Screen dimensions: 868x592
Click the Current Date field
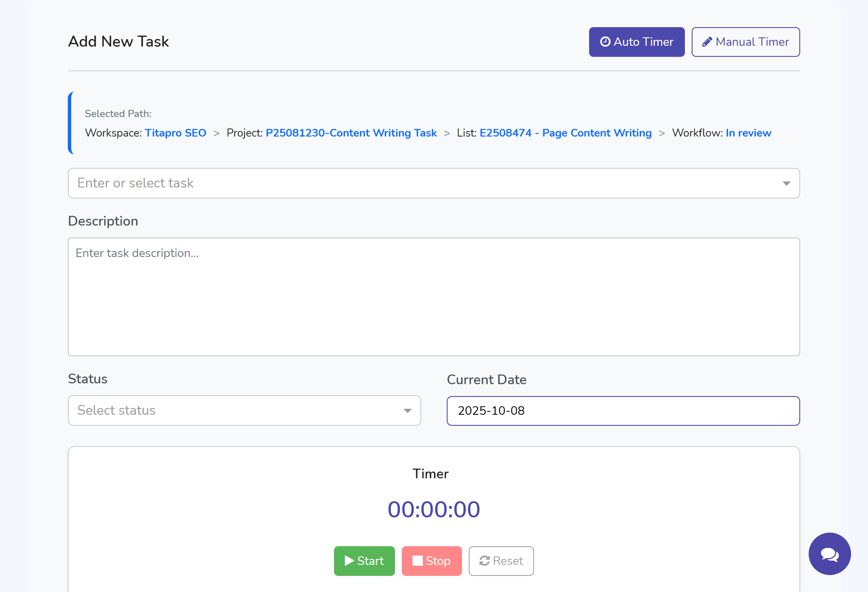point(623,410)
